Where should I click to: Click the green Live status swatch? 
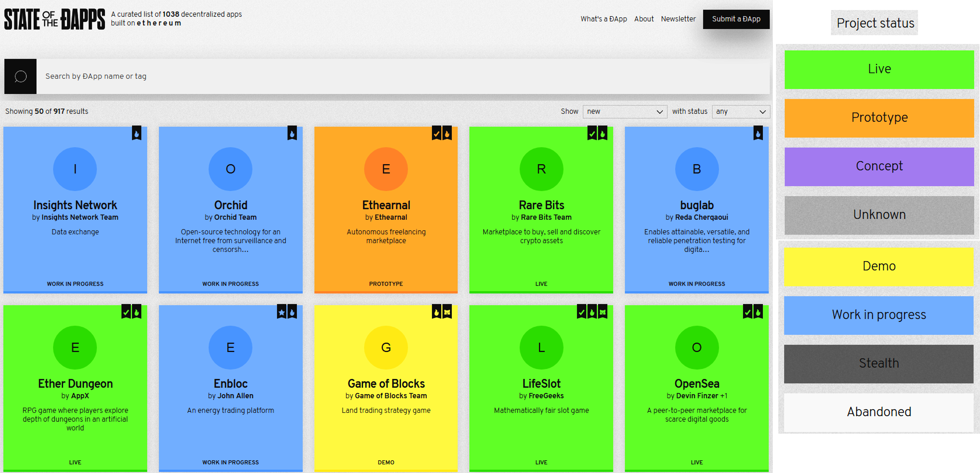pyautogui.click(x=879, y=70)
